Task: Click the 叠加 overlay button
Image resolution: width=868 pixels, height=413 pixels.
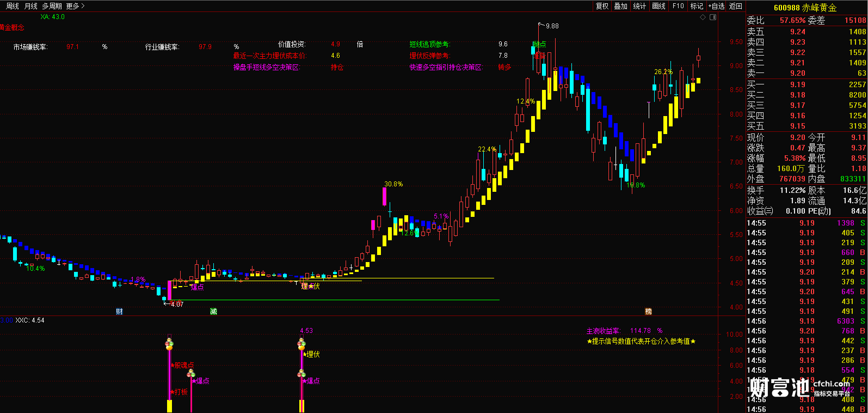Action: coord(620,6)
